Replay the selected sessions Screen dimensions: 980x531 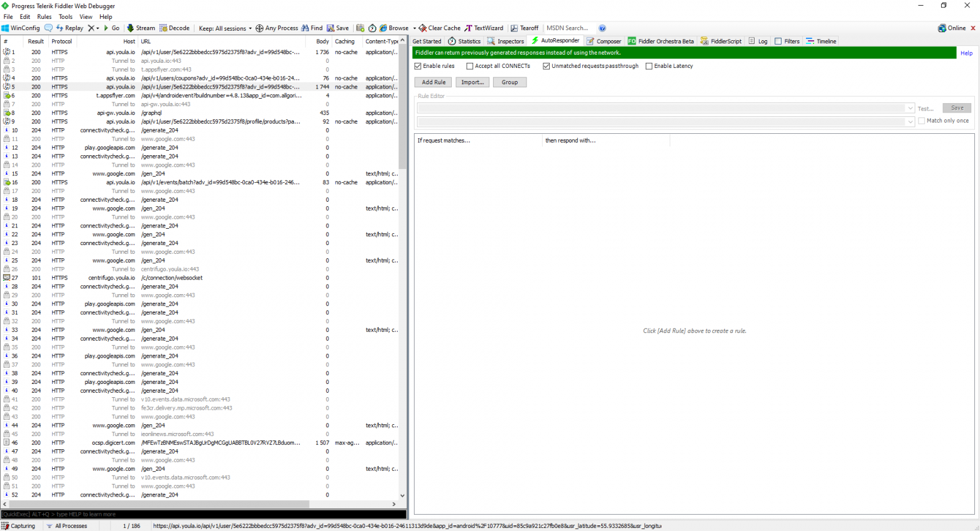tap(70, 28)
